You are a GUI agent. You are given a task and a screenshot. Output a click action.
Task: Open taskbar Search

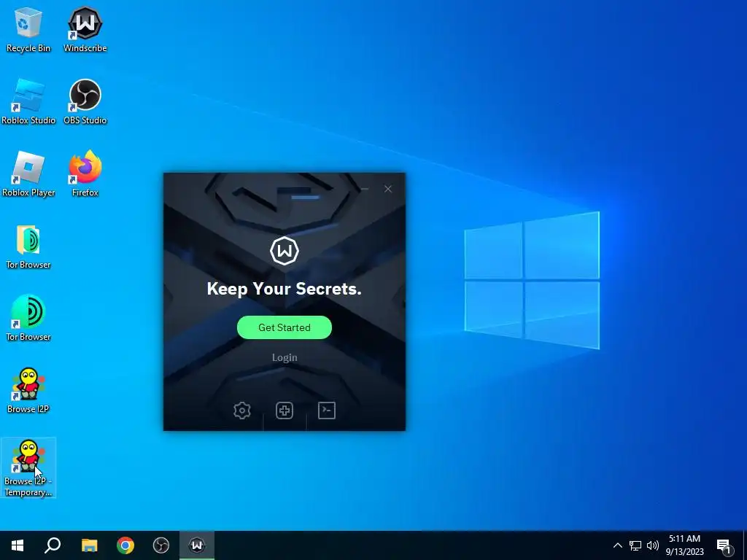tap(53, 545)
